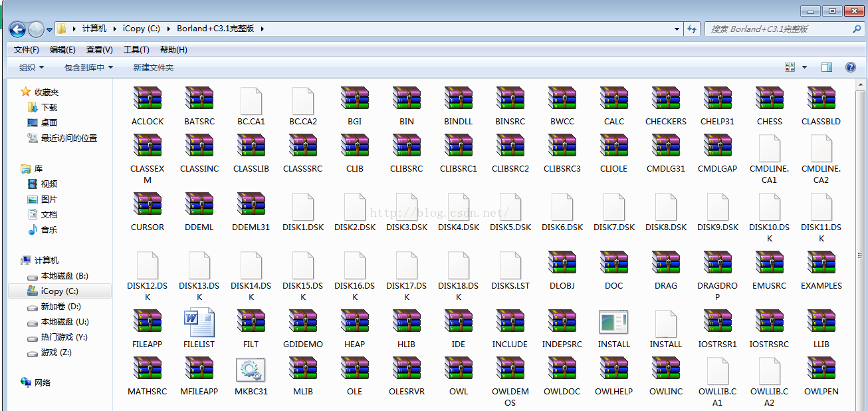Refresh the current folder view
The height and width of the screenshot is (411, 868).
tap(692, 29)
